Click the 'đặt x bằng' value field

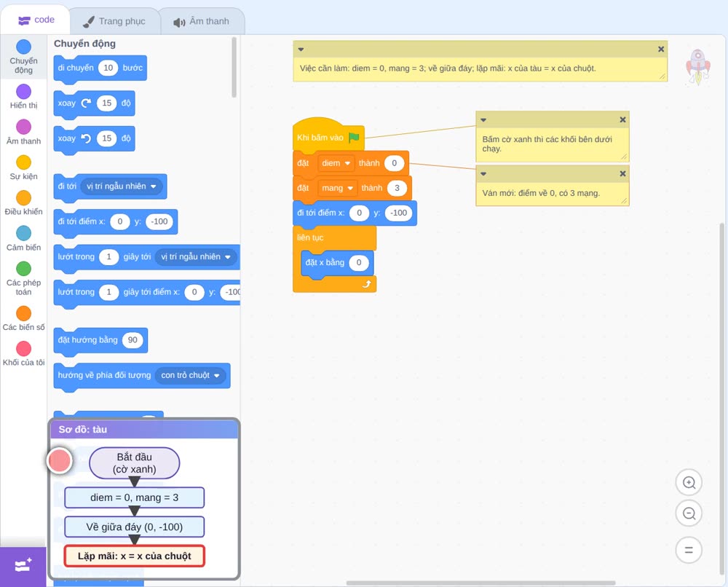pyautogui.click(x=358, y=262)
